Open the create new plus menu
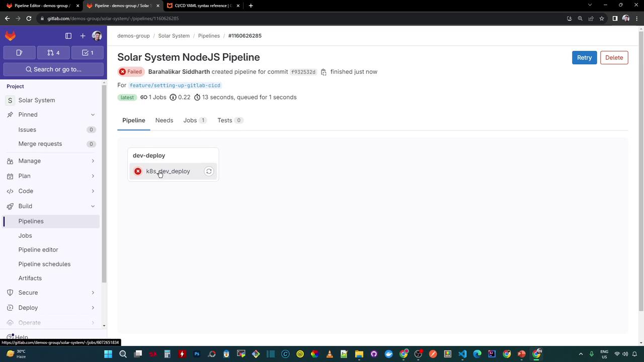Viewport: 644px width, 362px height. tap(83, 36)
